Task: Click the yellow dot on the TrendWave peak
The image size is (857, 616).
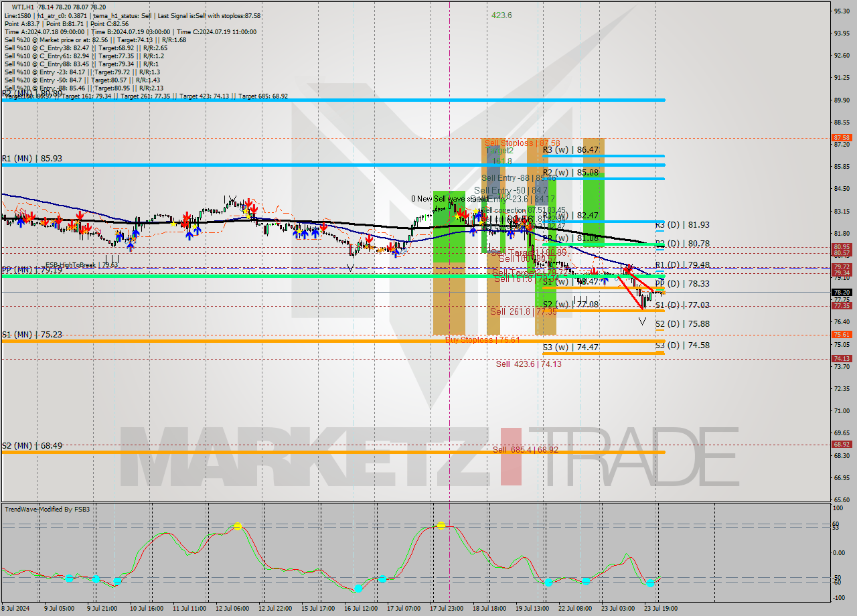Action: point(238,526)
